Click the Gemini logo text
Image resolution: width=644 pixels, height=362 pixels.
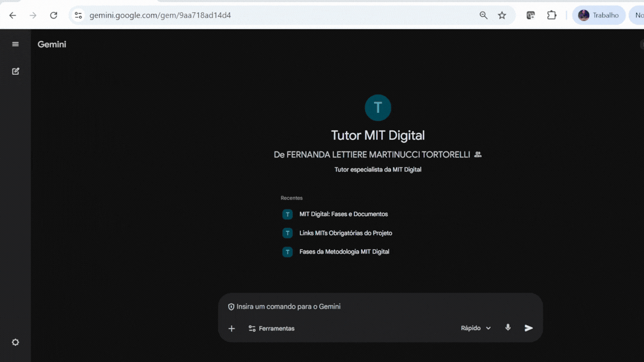click(52, 44)
